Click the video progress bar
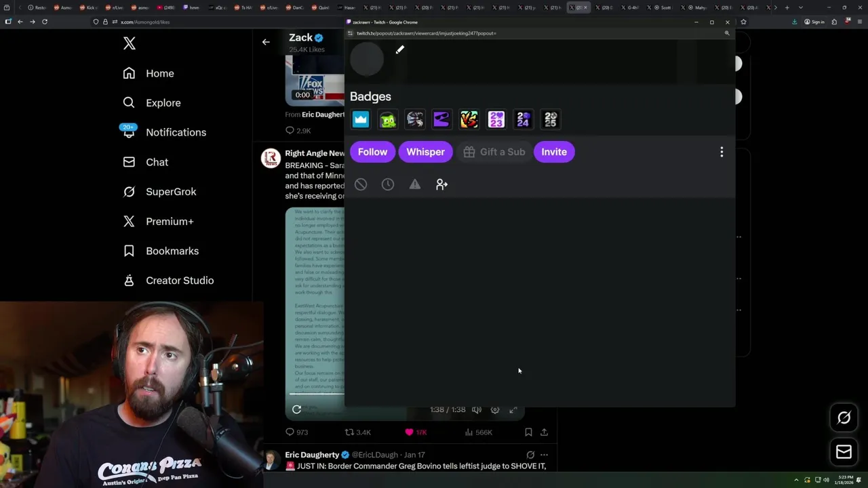 (317, 394)
